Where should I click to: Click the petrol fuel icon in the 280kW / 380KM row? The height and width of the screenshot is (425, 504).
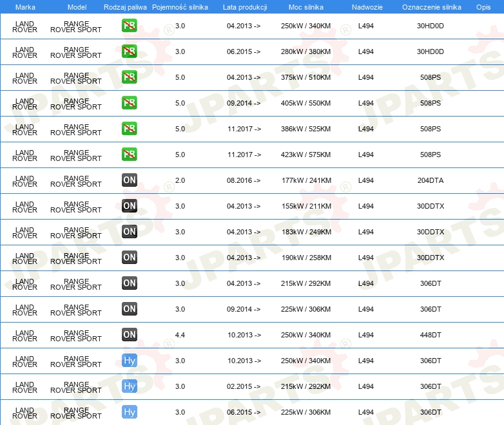tap(130, 52)
